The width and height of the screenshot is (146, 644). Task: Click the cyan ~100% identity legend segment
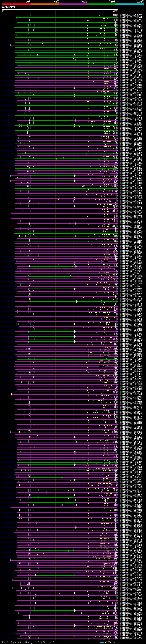tap(130, 4)
